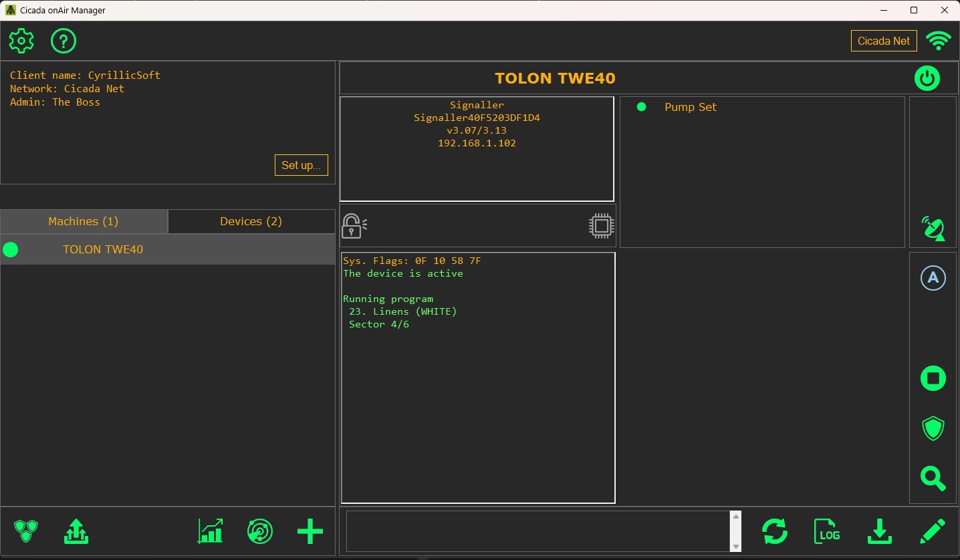960x560 pixels.
Task: Click the green Wi-Fi status icon
Action: pyautogui.click(x=939, y=41)
